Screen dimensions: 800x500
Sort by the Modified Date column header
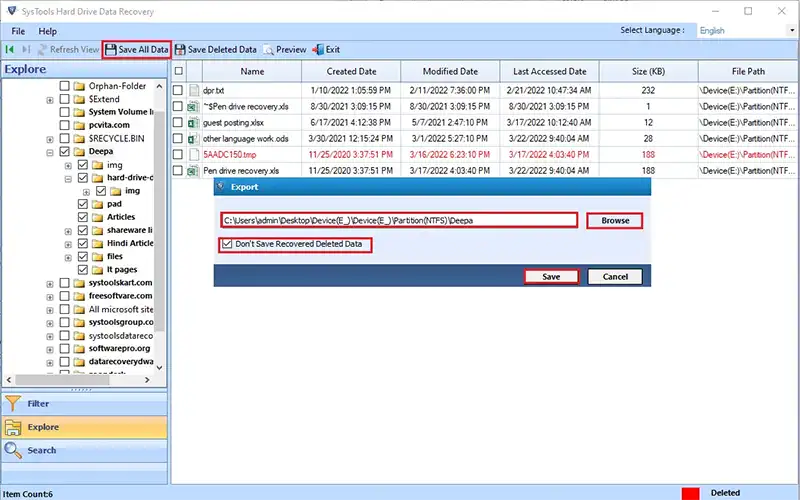450,71
